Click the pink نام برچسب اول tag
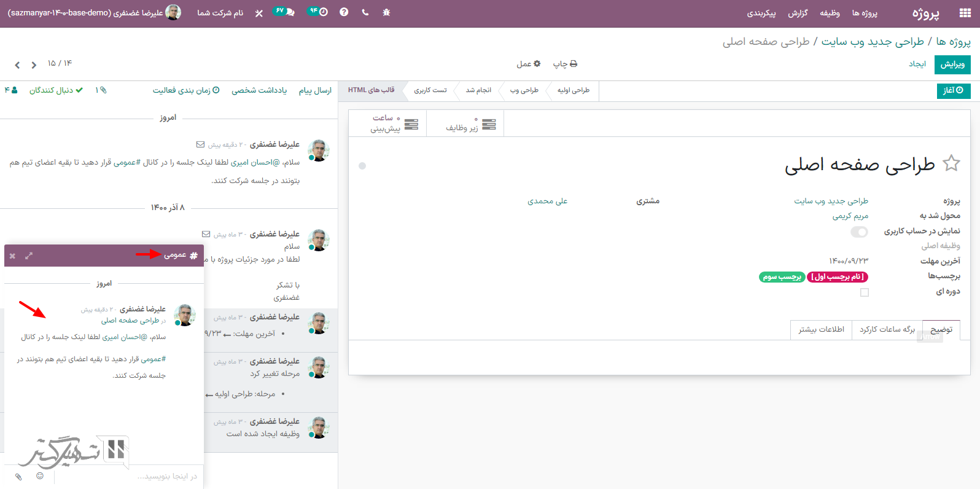980x489 pixels. pyautogui.click(x=837, y=277)
